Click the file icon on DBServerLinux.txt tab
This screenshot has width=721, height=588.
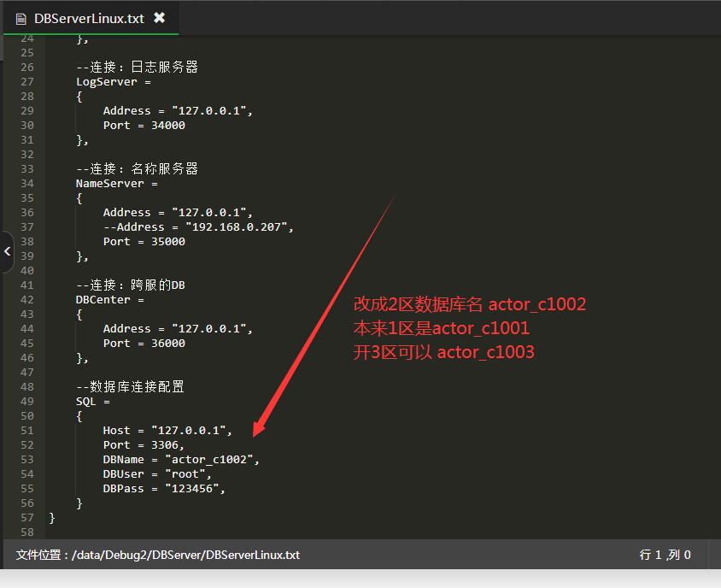pyautogui.click(x=21, y=19)
